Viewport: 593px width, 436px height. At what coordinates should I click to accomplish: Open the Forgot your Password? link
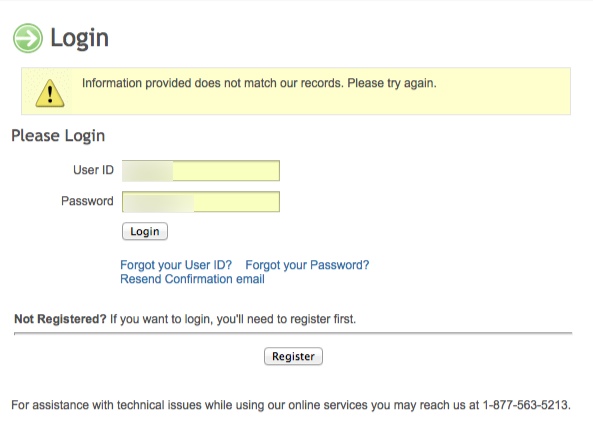tap(307, 265)
